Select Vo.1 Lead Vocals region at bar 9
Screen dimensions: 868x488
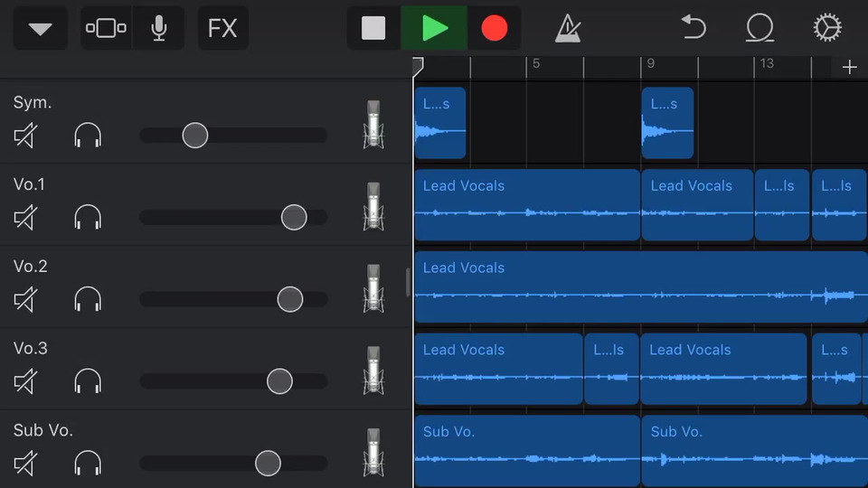(697, 205)
